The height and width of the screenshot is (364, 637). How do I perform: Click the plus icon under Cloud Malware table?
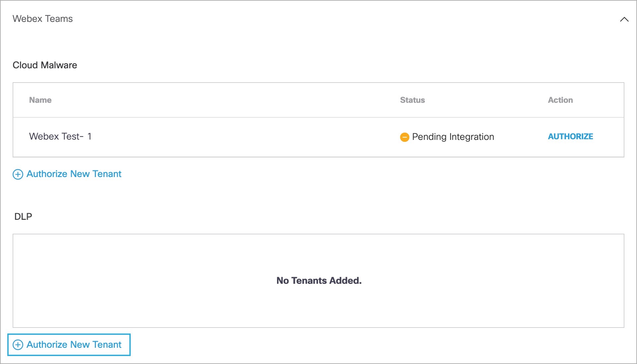[x=18, y=174]
